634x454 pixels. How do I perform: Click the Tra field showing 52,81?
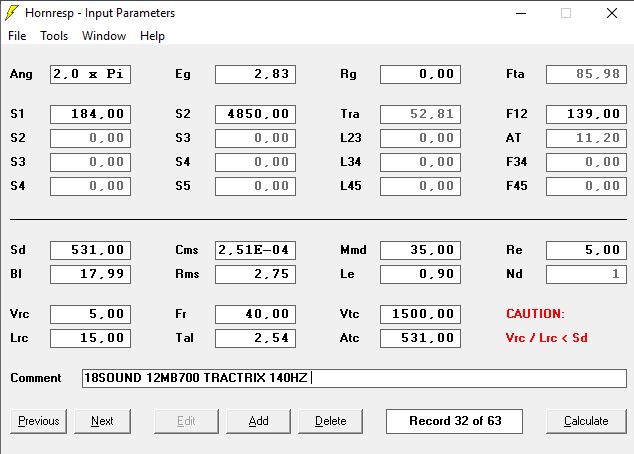tap(420, 114)
